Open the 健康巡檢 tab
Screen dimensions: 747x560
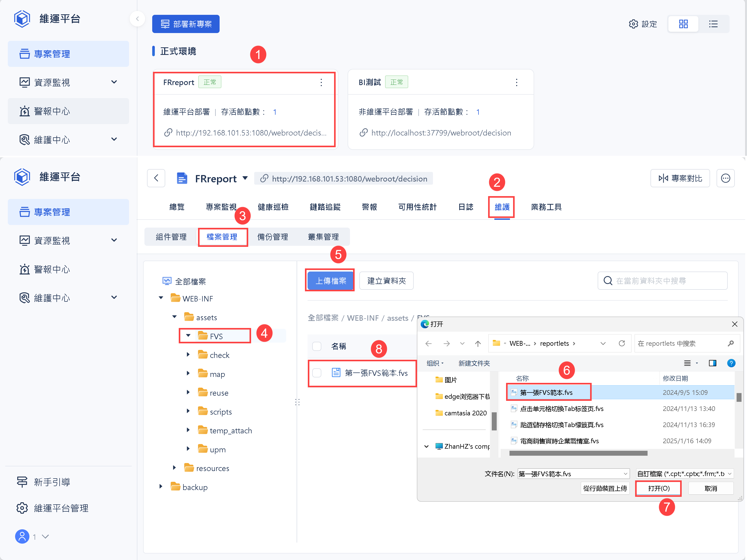coord(273,207)
